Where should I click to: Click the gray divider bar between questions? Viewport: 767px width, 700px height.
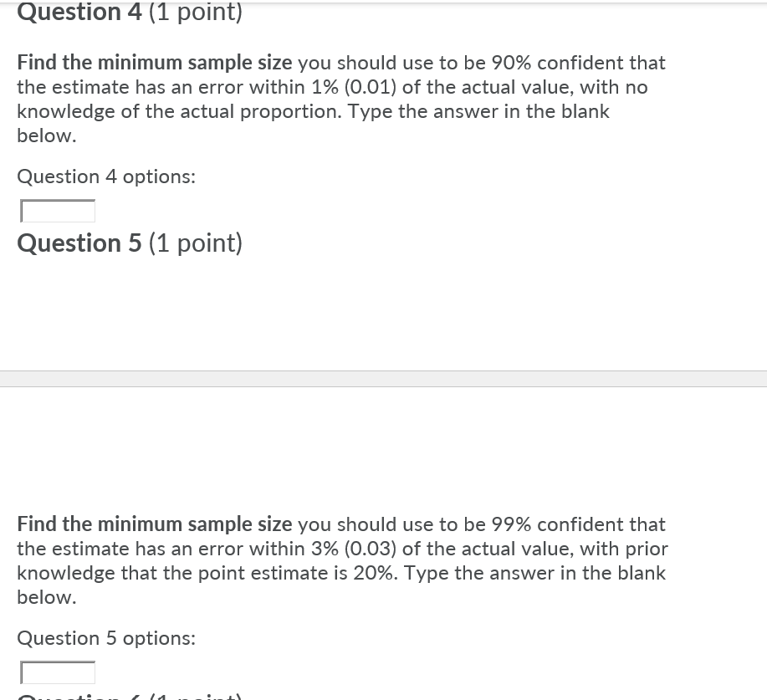[x=383, y=378]
